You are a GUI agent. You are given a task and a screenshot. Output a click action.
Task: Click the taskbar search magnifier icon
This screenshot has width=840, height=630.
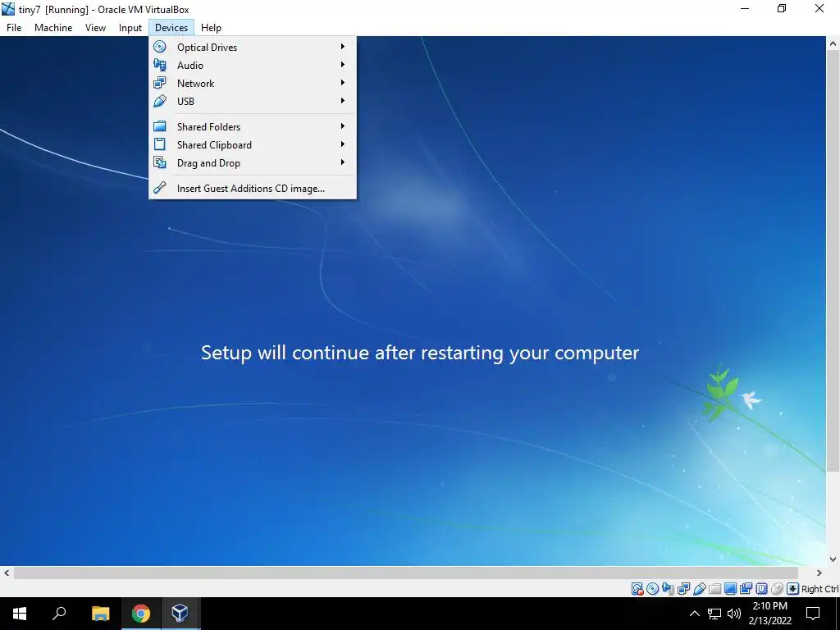pyautogui.click(x=59, y=614)
